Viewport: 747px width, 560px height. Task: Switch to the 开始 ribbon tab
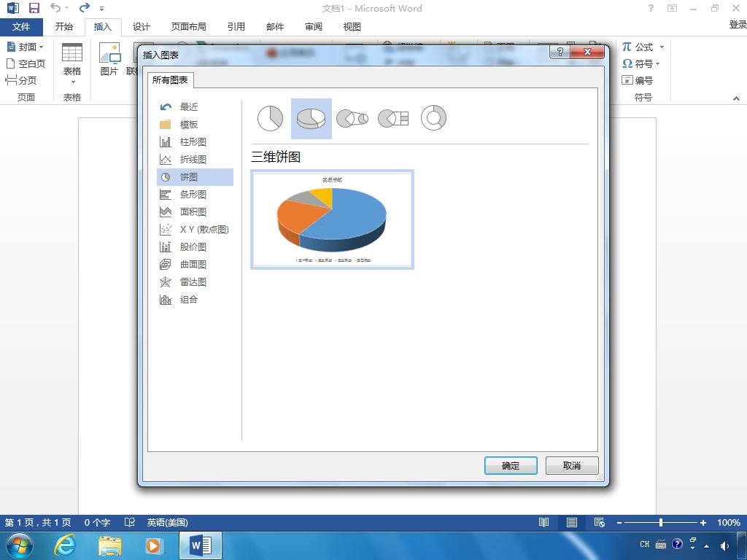coord(64,27)
